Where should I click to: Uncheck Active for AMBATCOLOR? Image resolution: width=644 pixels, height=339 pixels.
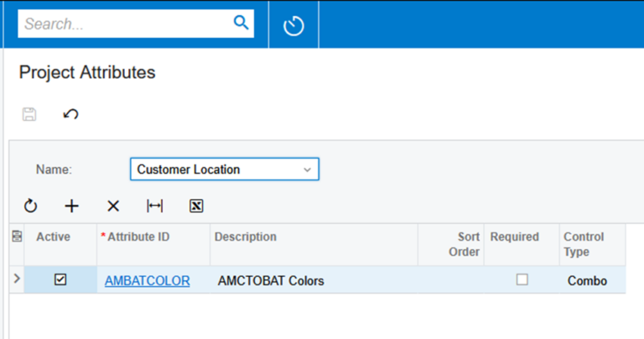pyautogui.click(x=60, y=279)
